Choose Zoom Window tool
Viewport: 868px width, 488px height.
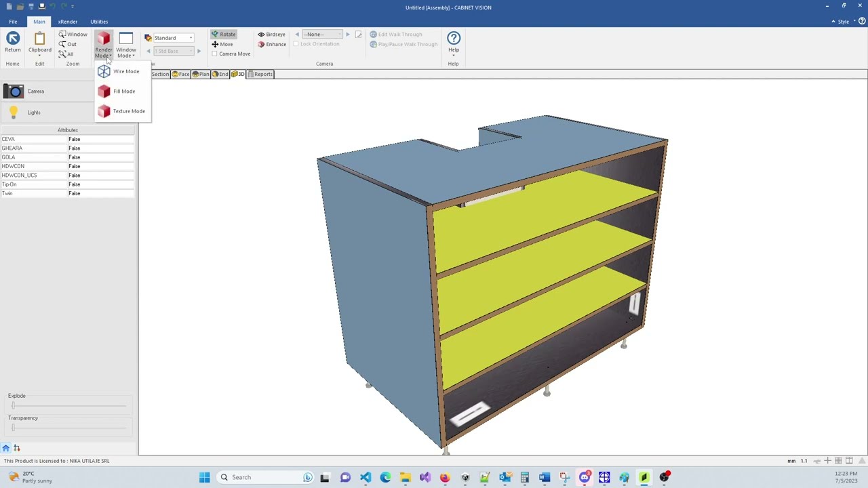(73, 35)
